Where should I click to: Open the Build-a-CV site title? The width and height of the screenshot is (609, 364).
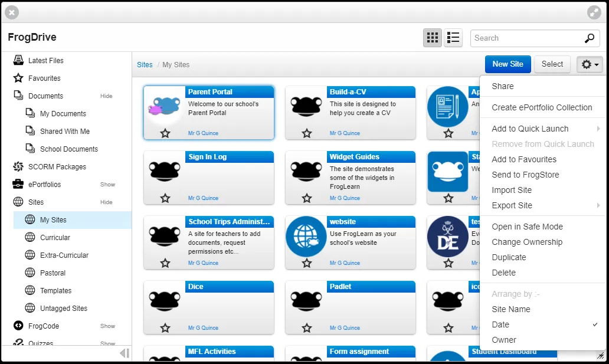pyautogui.click(x=348, y=92)
